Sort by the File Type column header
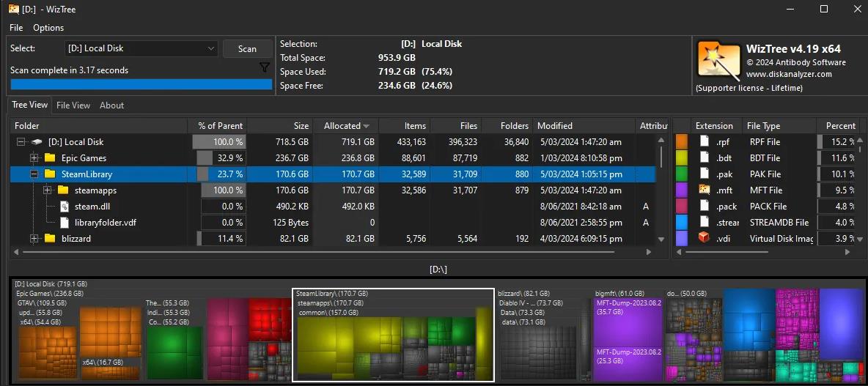The image size is (868, 386). coord(779,125)
